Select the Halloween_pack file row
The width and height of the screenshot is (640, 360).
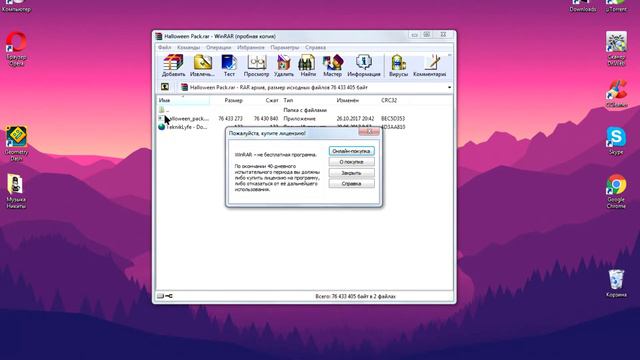coord(304,118)
